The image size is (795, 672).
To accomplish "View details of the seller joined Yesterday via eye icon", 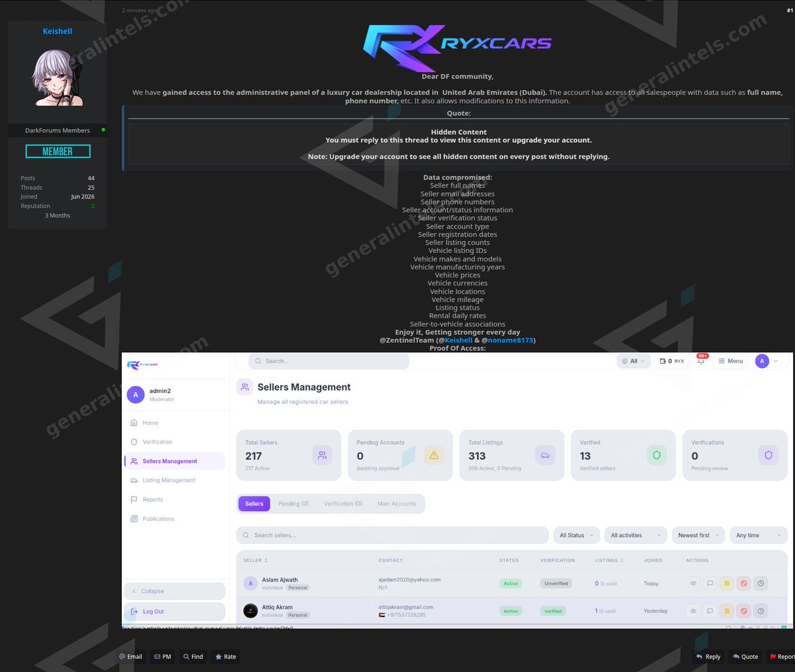I will pos(693,610).
